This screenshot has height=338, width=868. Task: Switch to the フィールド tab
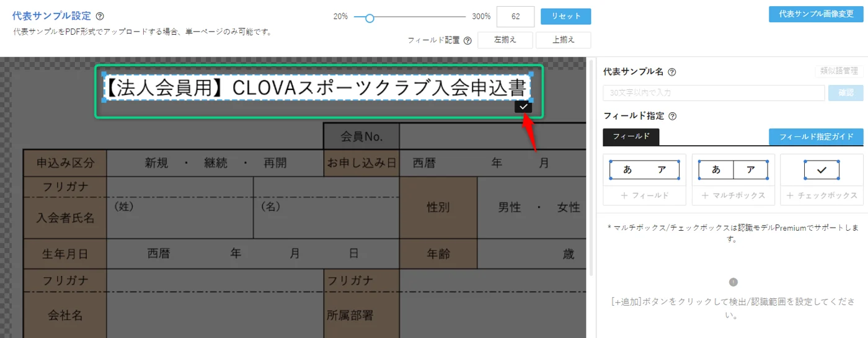coord(631,136)
